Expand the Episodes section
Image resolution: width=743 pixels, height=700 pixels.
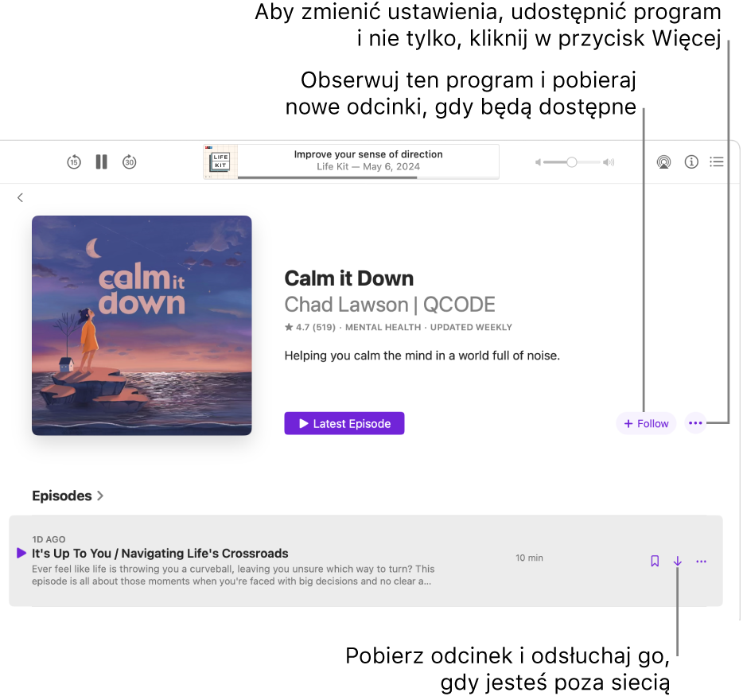[68, 496]
